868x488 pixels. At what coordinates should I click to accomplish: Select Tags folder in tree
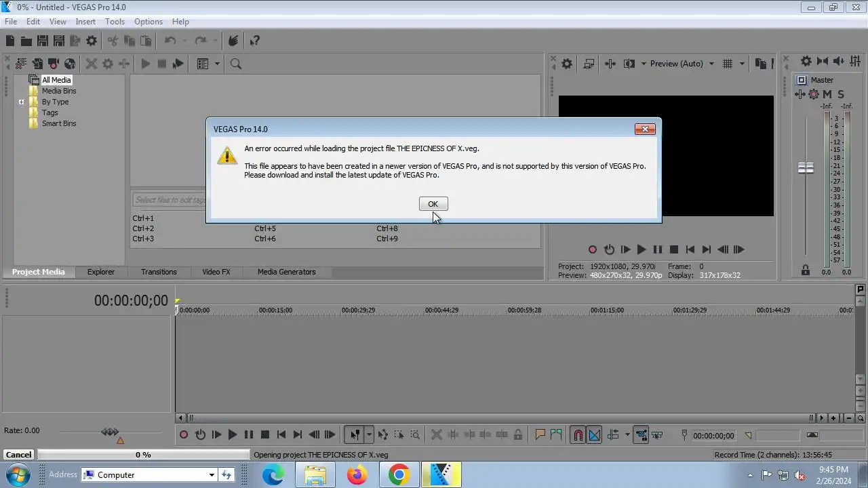(x=50, y=113)
